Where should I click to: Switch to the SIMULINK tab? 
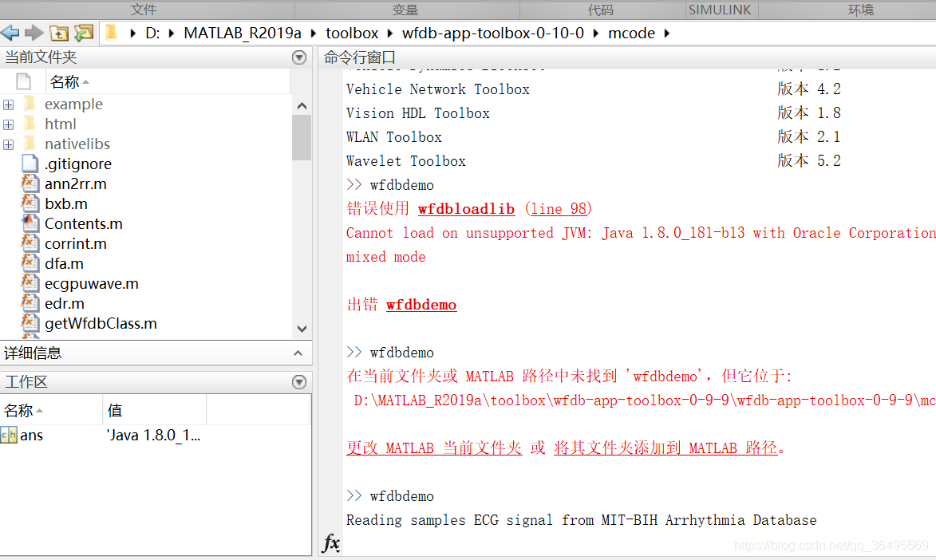[721, 10]
